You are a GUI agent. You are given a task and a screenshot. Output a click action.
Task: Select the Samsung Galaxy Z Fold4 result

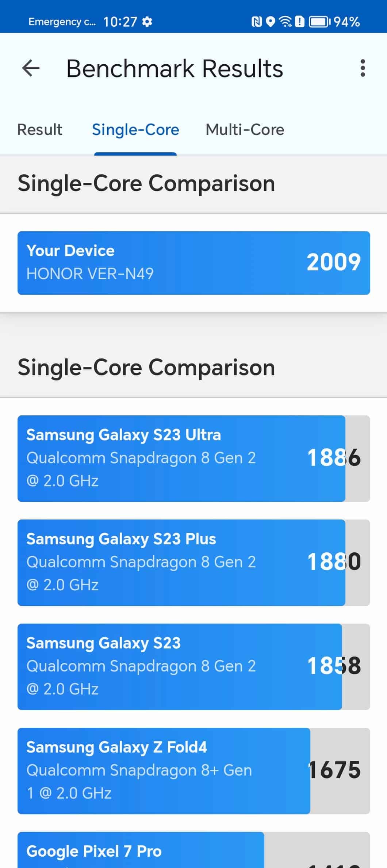tap(194, 771)
